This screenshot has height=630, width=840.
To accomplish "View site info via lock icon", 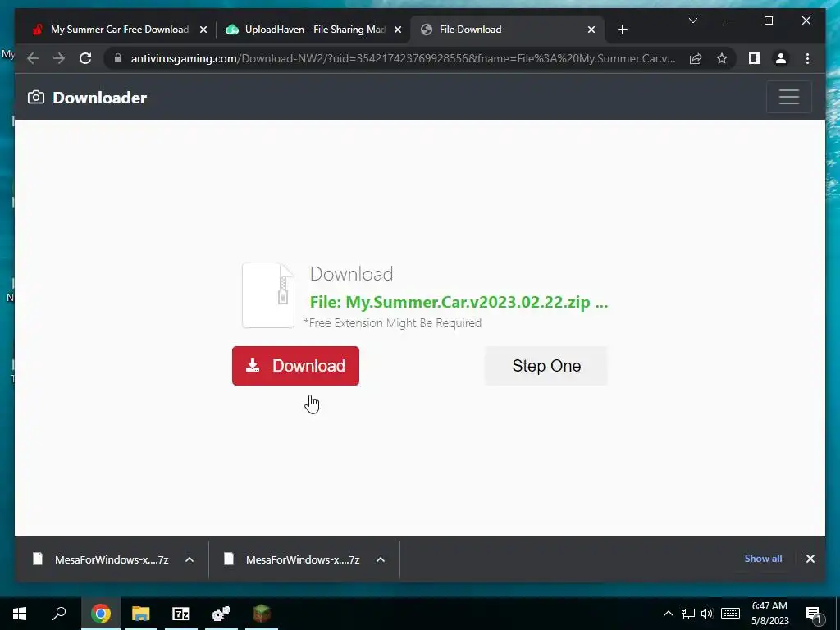I will click(118, 58).
